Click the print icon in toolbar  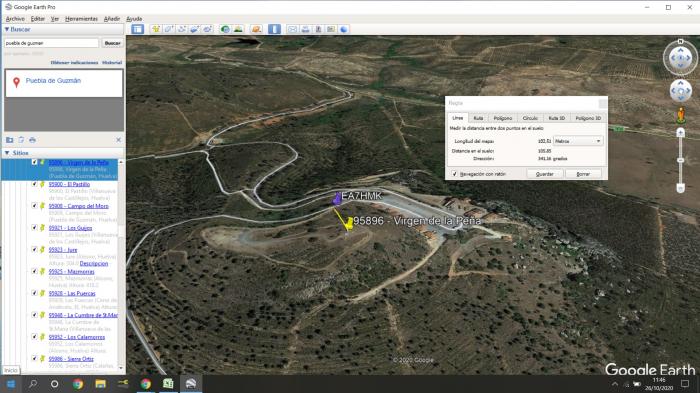(x=305, y=29)
